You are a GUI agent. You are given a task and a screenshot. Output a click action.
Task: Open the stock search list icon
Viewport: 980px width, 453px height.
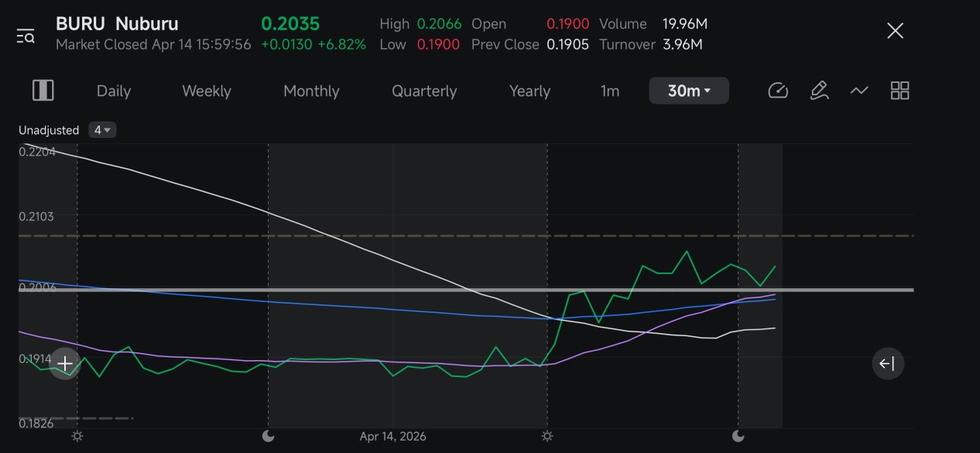[x=26, y=36]
